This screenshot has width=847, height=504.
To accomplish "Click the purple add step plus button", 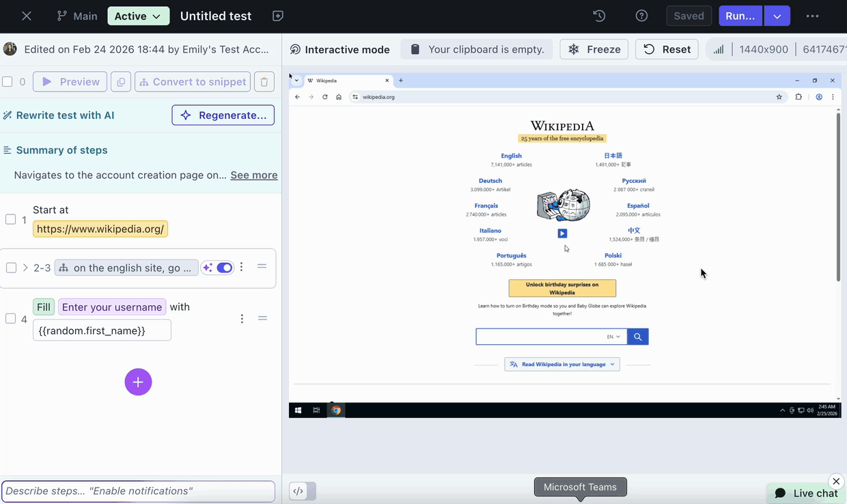I will click(x=138, y=382).
